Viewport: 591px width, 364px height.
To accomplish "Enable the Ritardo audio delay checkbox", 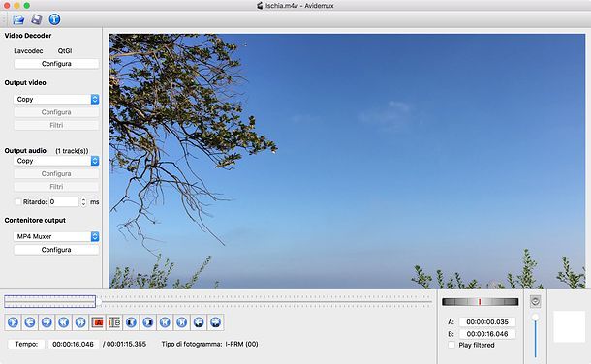I will [x=17, y=201].
